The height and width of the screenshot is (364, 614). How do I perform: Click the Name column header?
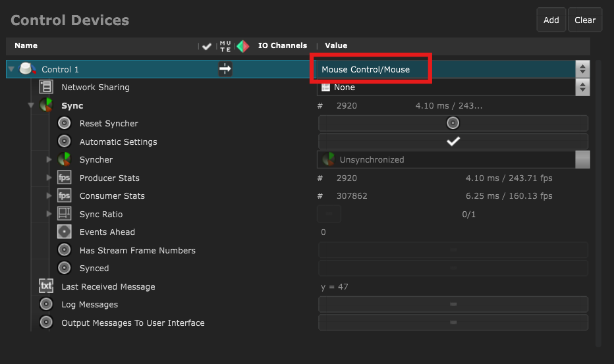tap(26, 45)
